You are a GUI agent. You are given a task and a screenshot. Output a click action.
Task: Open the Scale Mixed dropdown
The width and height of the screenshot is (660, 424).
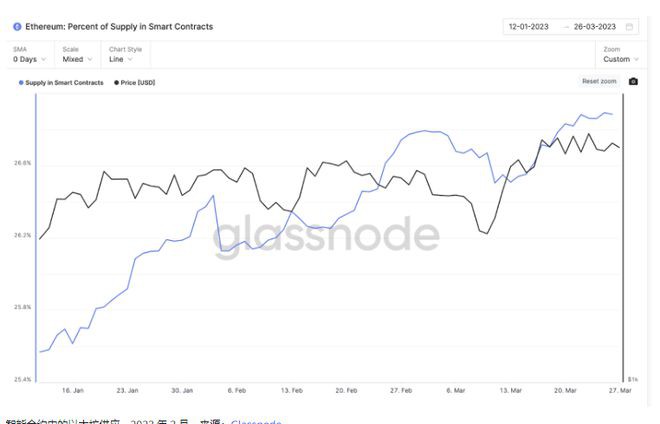click(76, 59)
